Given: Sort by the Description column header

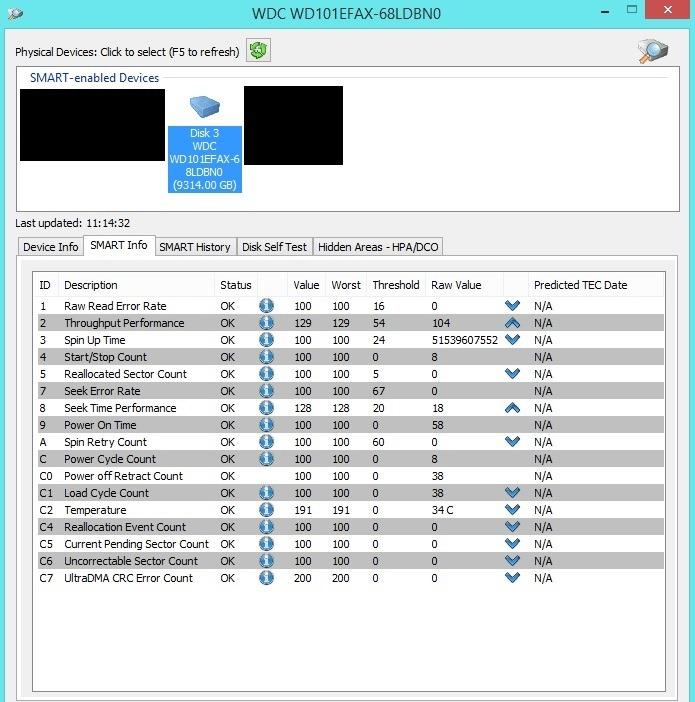Looking at the screenshot, I should tap(137, 285).
